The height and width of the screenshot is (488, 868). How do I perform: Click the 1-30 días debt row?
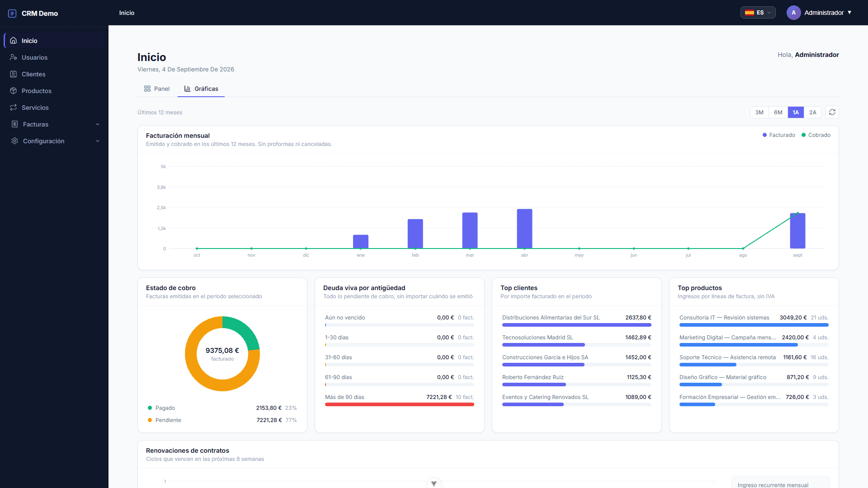399,340
